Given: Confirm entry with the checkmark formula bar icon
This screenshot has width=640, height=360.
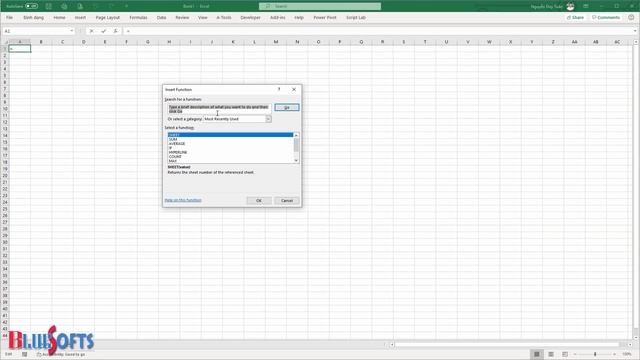Looking at the screenshot, I should tap(104, 31).
